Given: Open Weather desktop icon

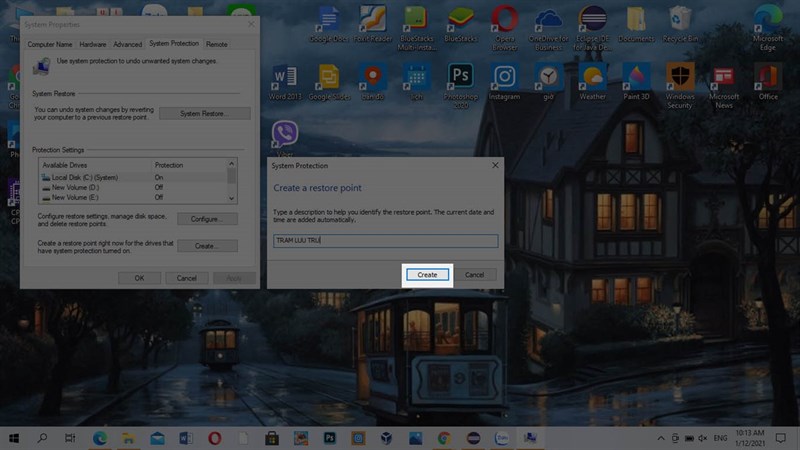Looking at the screenshot, I should pyautogui.click(x=592, y=82).
